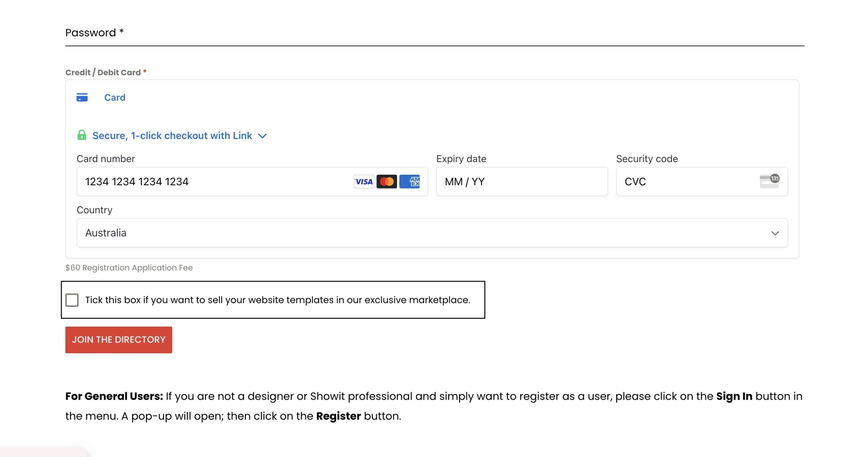
Task: Click the American Express logo icon
Action: 410,182
